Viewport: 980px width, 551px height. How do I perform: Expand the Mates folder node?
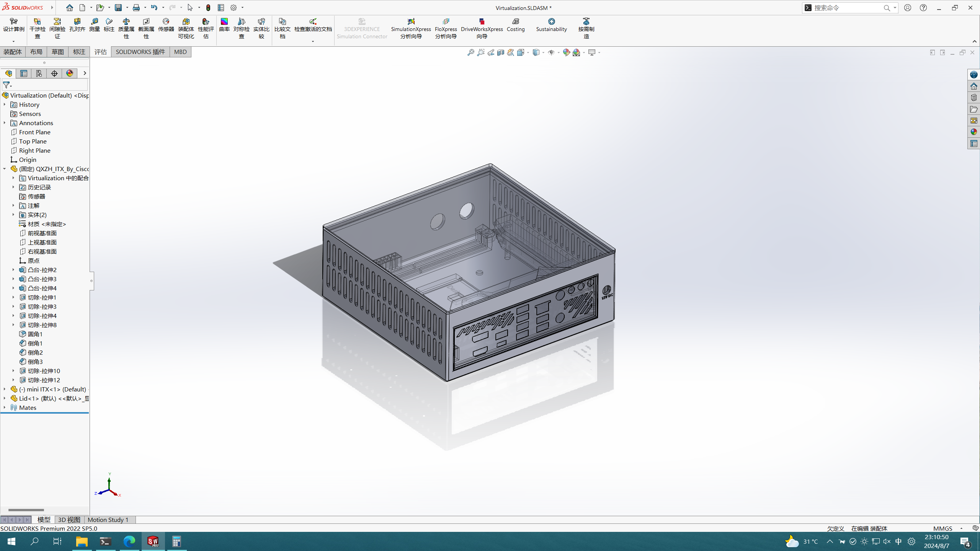5,408
